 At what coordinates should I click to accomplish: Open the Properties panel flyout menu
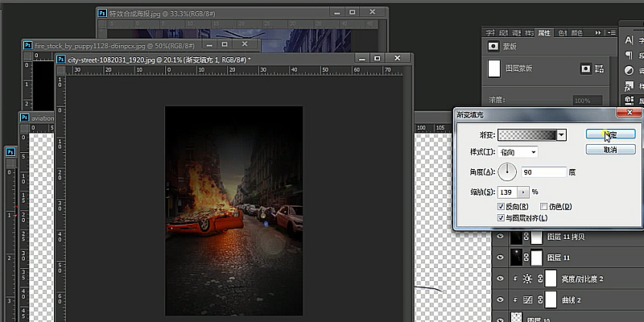click(611, 32)
